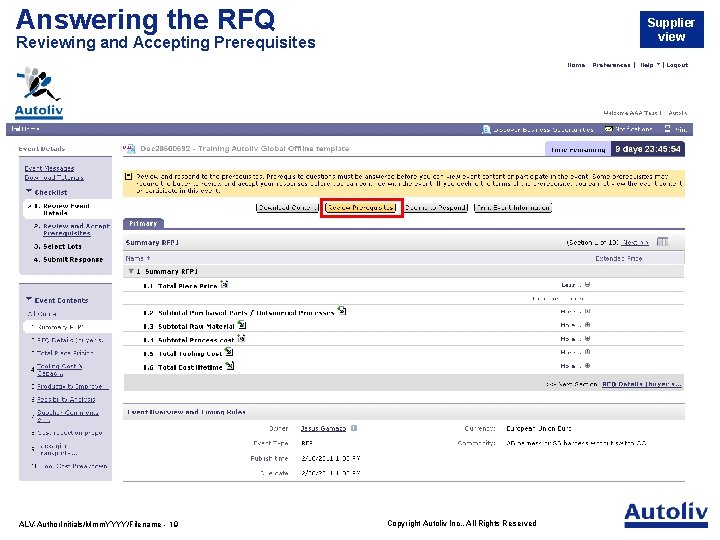Screen dimensions: 720x540
Task: Click info icon next to Jesus Gamazo
Action: click(354, 428)
